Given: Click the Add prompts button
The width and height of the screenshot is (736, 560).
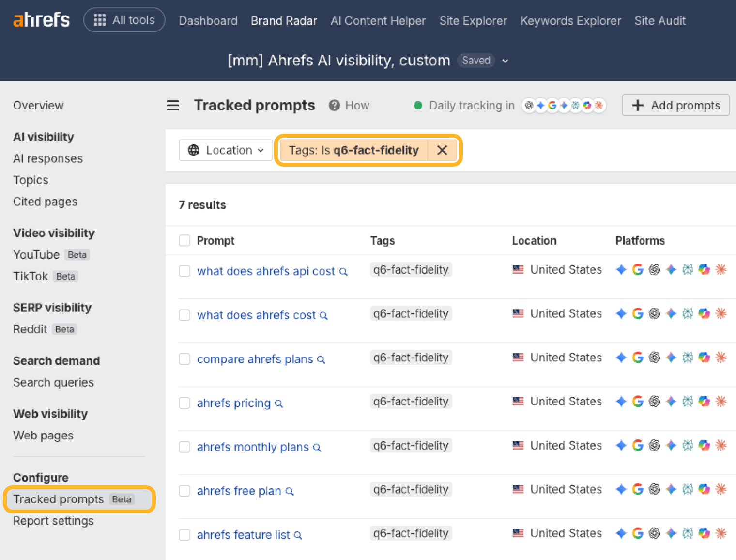Looking at the screenshot, I should (x=675, y=105).
